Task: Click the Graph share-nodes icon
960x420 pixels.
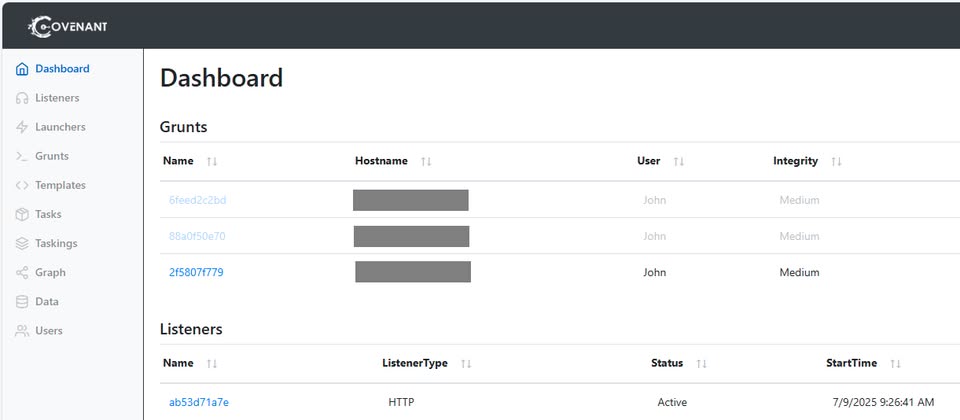Action: click(x=22, y=272)
